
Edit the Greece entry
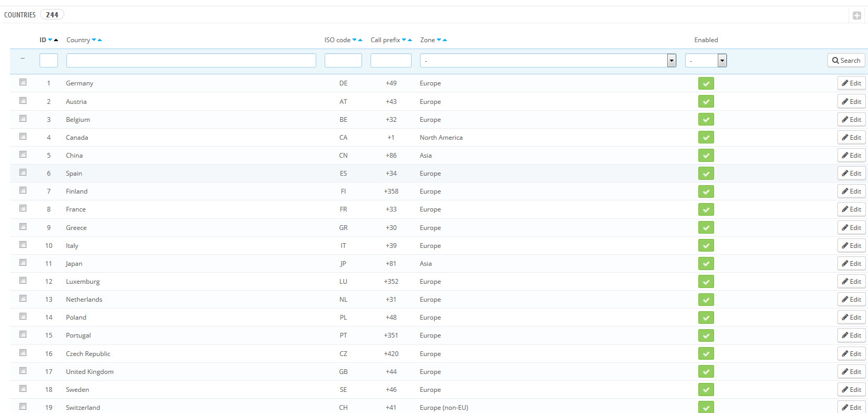pyautogui.click(x=852, y=228)
